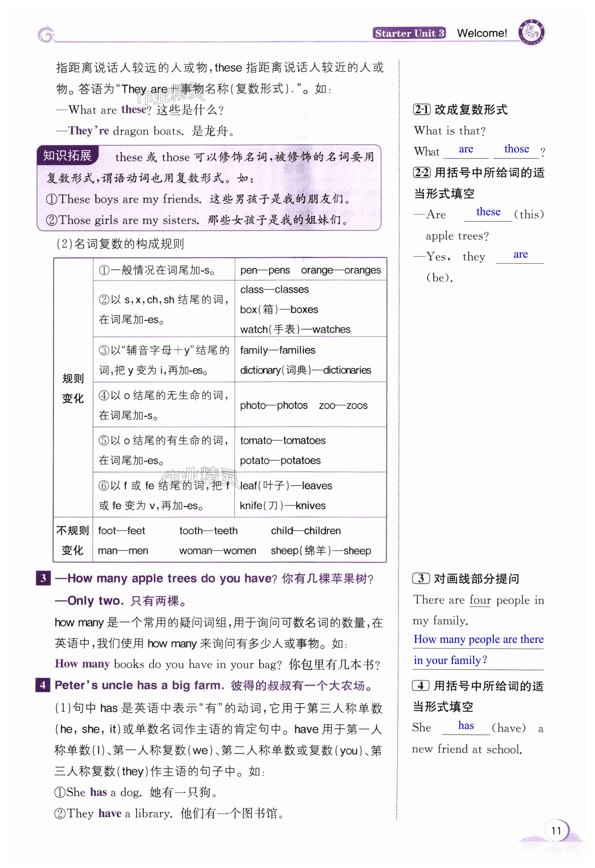Click the boxed 3 exercise badge in sidebar

[421, 578]
